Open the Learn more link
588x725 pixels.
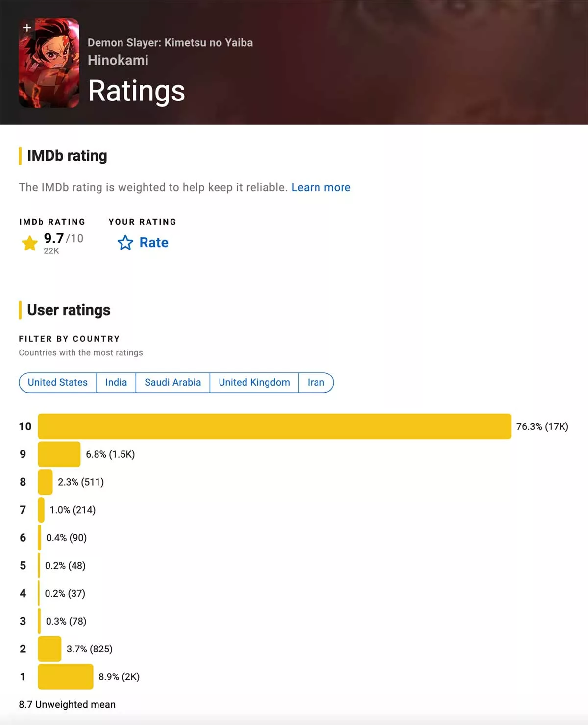click(321, 187)
